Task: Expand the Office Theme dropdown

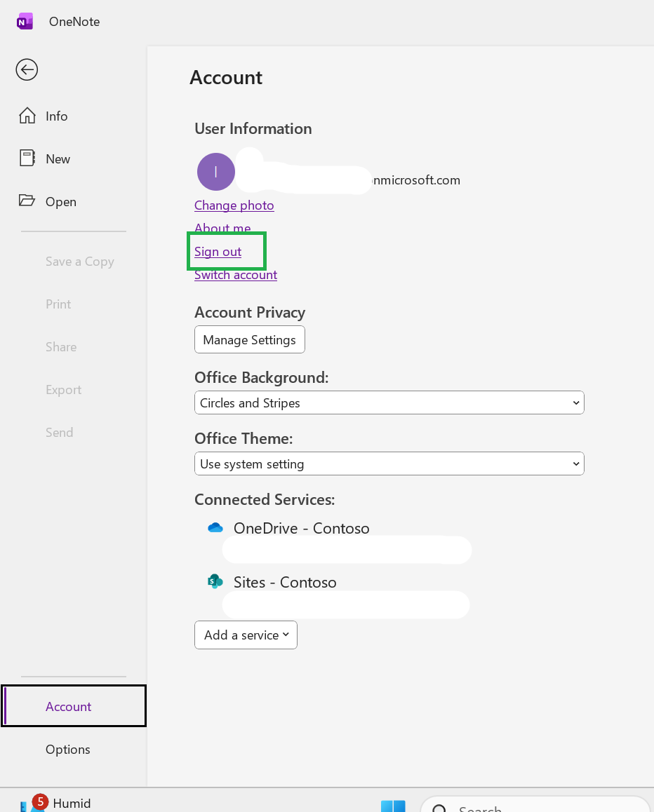Action: pyautogui.click(x=389, y=464)
